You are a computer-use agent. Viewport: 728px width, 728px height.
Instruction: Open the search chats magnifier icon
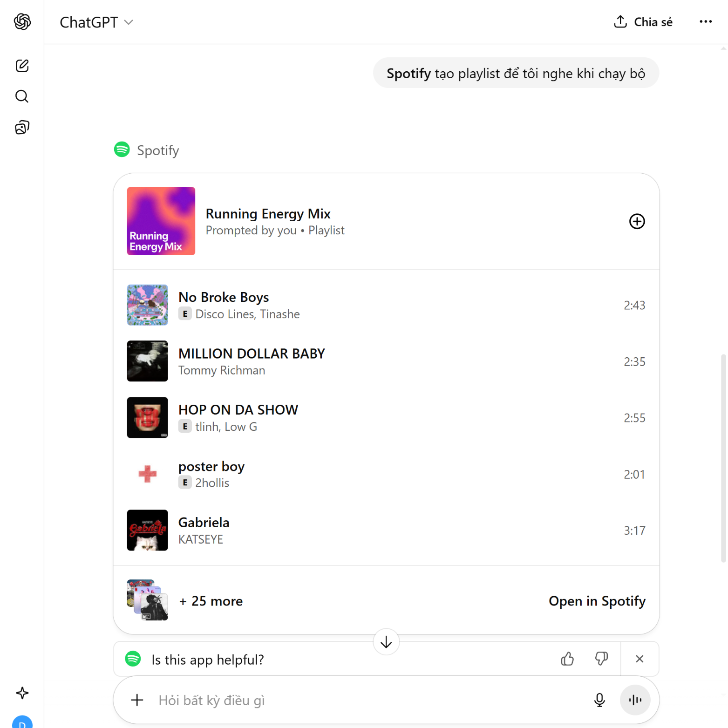pos(22,96)
